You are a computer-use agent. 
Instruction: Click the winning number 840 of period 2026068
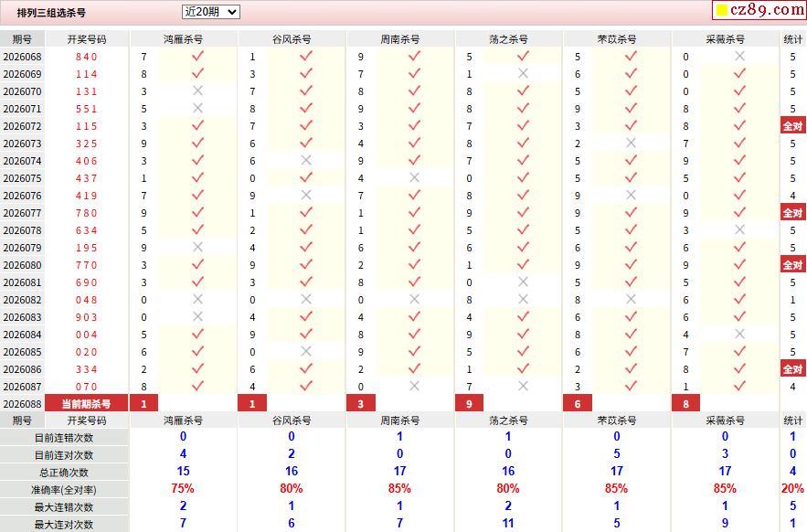pyautogui.click(x=86, y=57)
